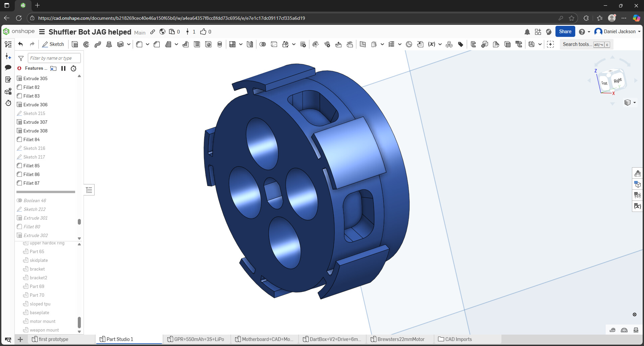
Task: Open the comments panel speech bubble
Action: point(8,68)
